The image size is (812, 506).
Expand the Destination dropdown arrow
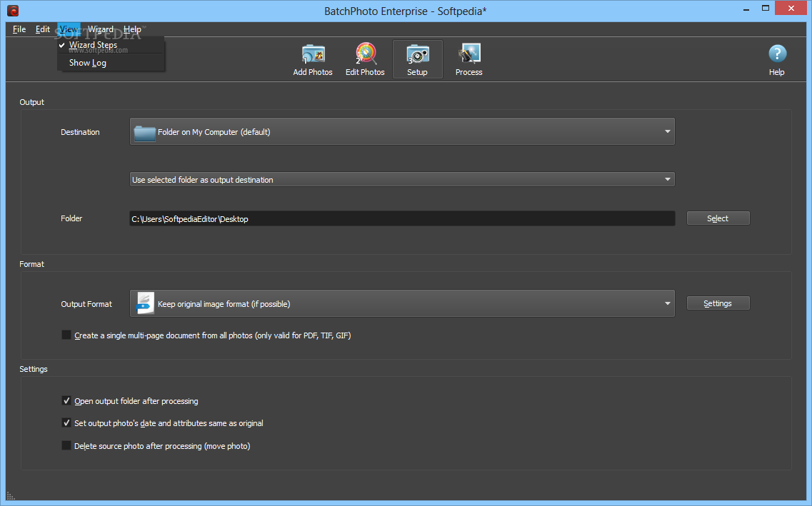pyautogui.click(x=668, y=131)
